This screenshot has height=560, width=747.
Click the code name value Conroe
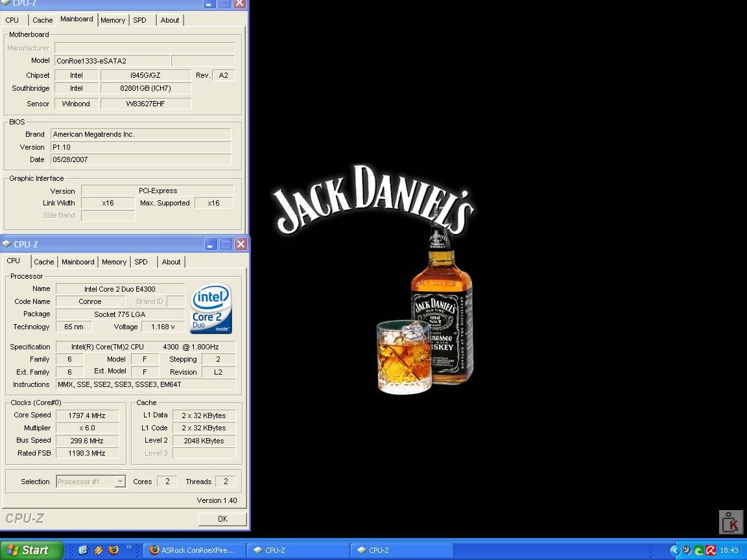point(90,301)
